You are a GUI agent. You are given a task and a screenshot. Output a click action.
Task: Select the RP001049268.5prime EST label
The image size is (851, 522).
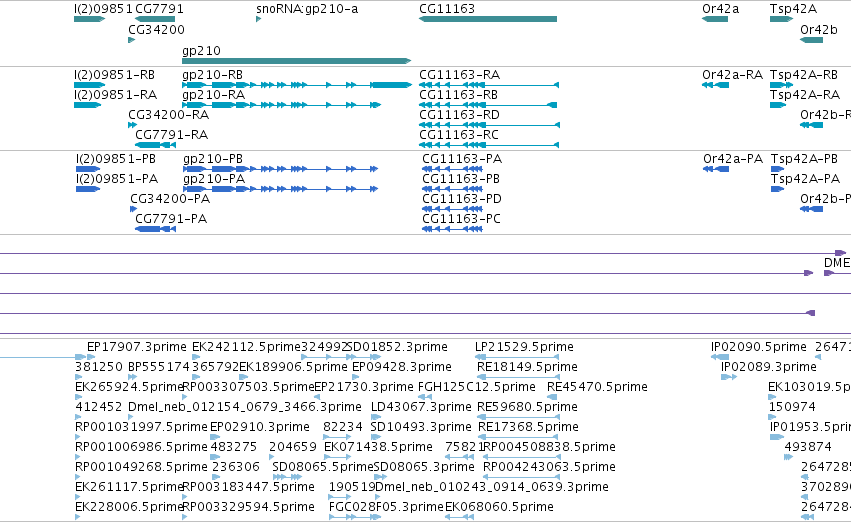(x=141, y=468)
